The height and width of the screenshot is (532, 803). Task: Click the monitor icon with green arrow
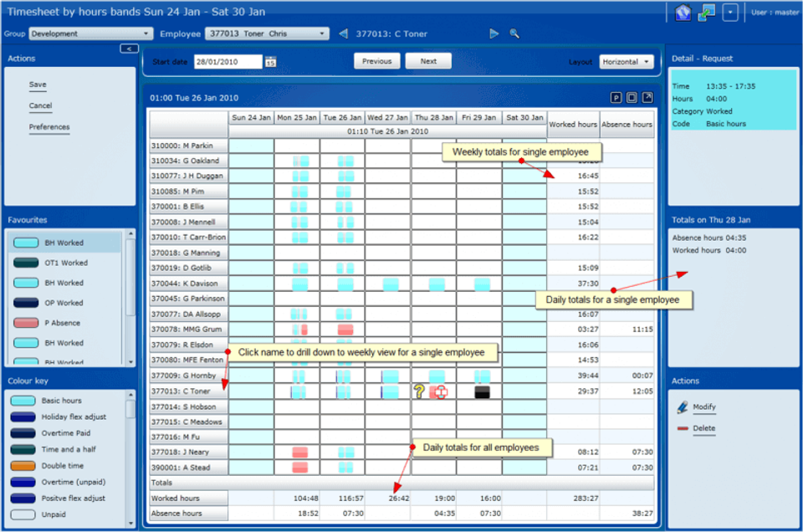[x=707, y=13]
